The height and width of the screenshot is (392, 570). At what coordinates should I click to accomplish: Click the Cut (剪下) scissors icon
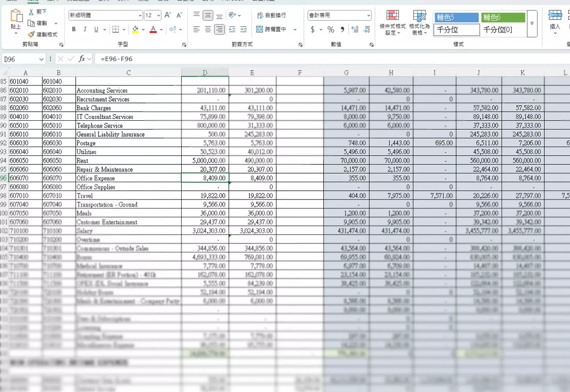click(32, 12)
